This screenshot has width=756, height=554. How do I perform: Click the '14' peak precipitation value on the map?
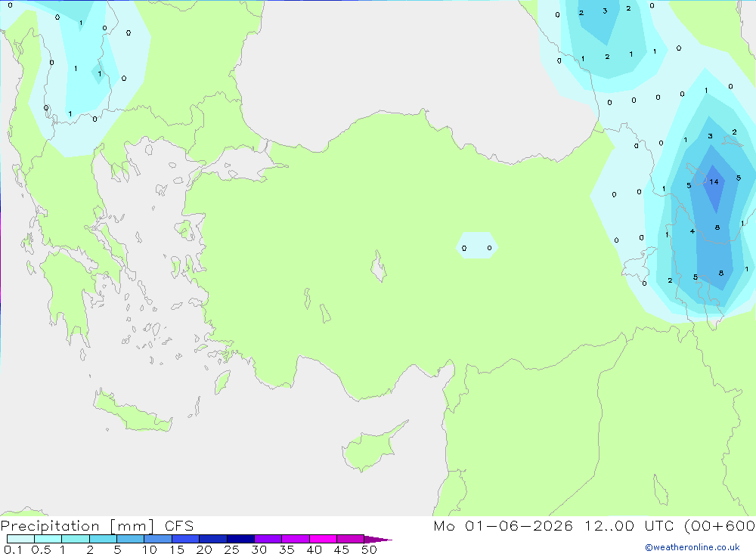click(714, 182)
